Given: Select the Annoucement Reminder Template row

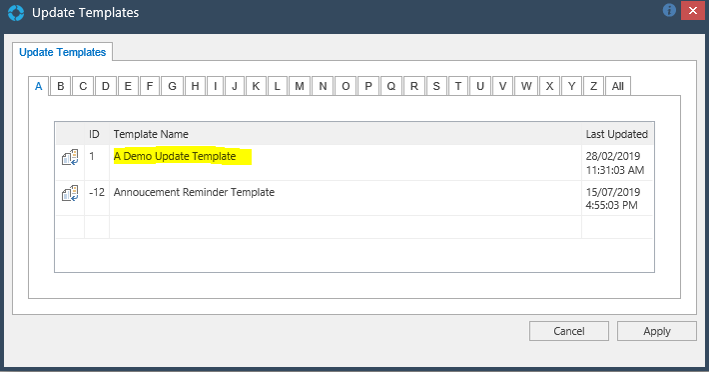Looking at the screenshot, I should (354, 198).
